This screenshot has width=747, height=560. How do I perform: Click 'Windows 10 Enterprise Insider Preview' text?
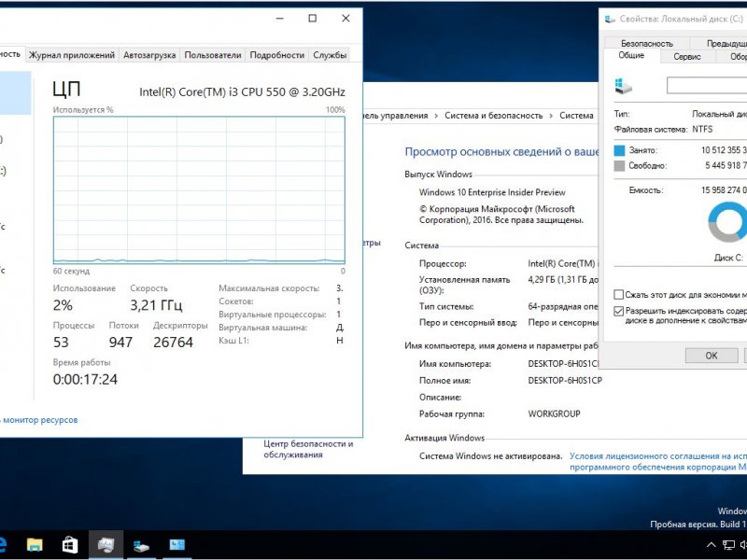coord(492,192)
